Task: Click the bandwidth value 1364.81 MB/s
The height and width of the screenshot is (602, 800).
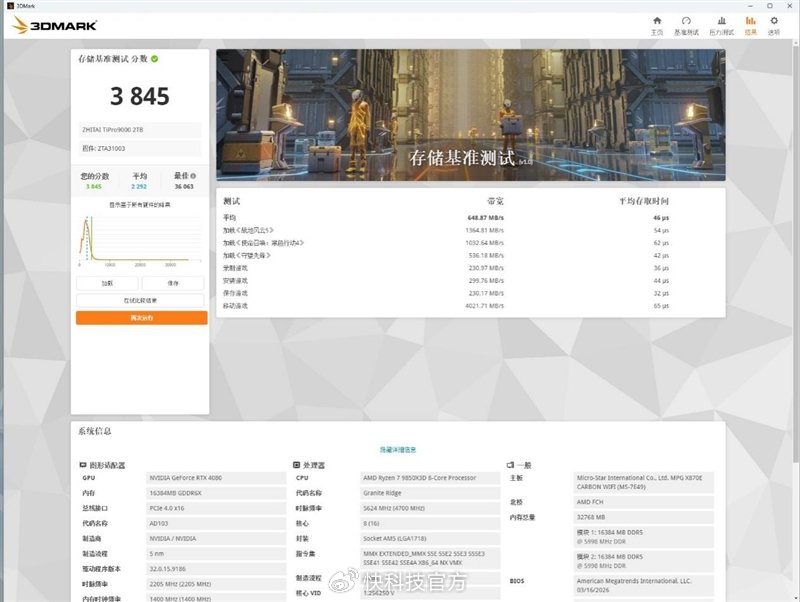Action: (x=484, y=231)
